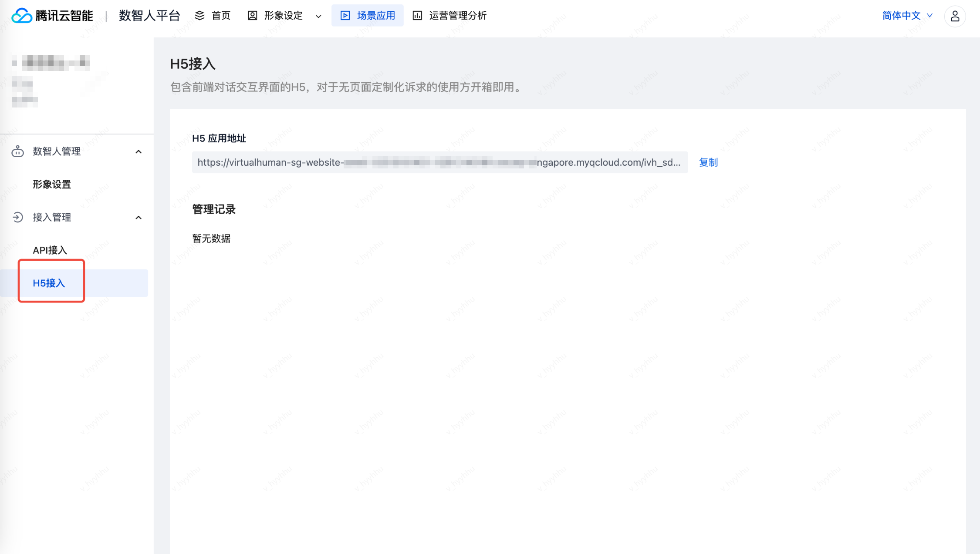Click the 复制 link
This screenshot has width=980, height=554.
point(708,162)
